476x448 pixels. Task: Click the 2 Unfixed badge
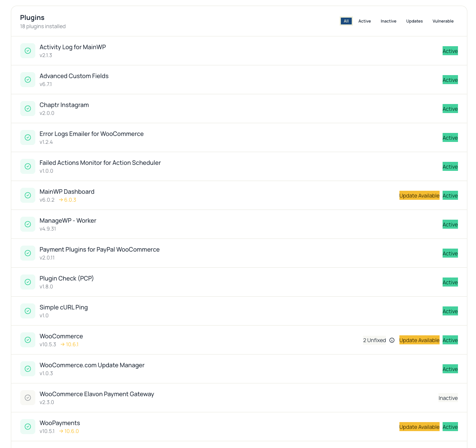(374, 340)
